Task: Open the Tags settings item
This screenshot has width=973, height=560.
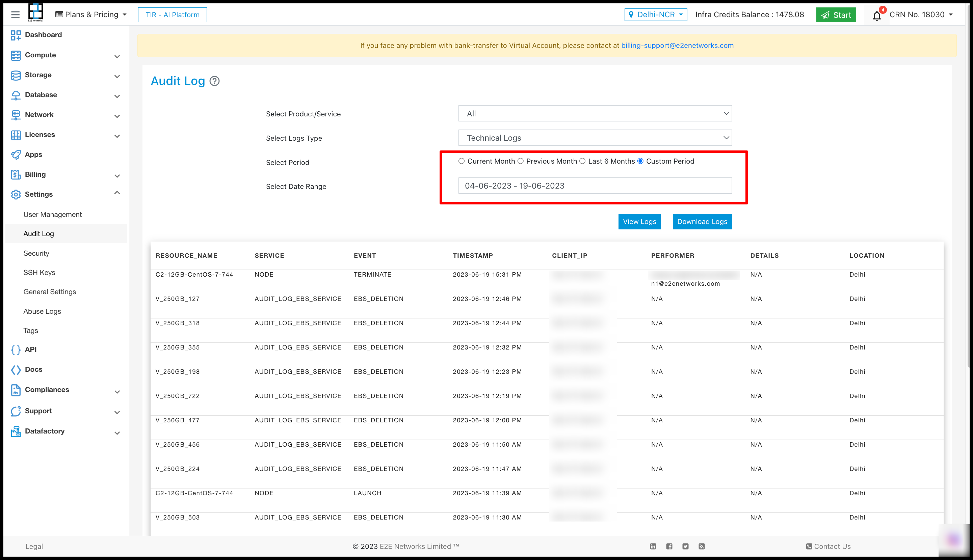Action: click(x=30, y=330)
